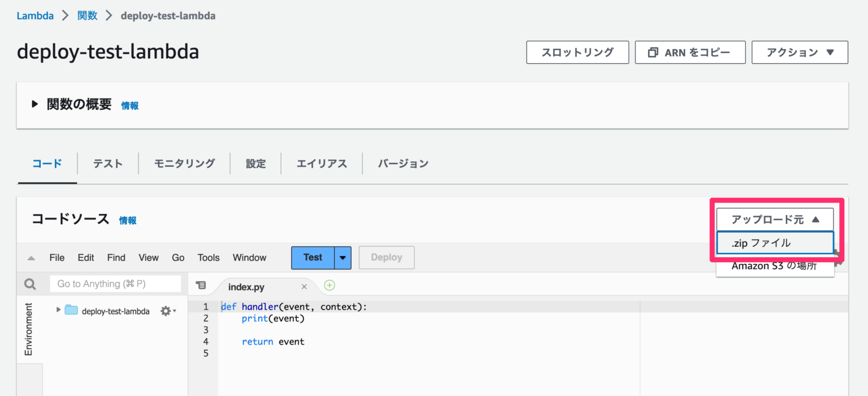Image resolution: width=868 pixels, height=396 pixels.
Task: Click the スロットリング button
Action: coord(577,52)
